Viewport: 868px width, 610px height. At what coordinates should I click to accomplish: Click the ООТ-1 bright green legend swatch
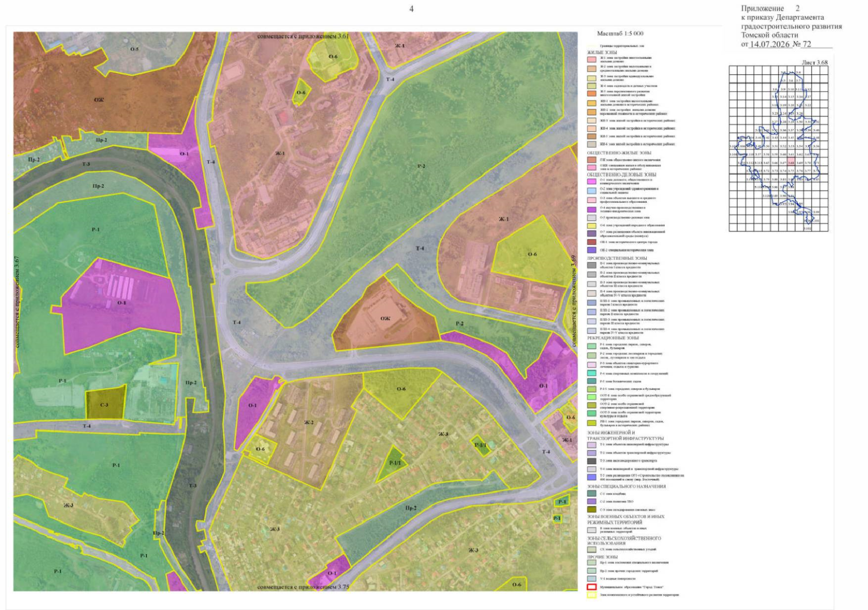(591, 397)
